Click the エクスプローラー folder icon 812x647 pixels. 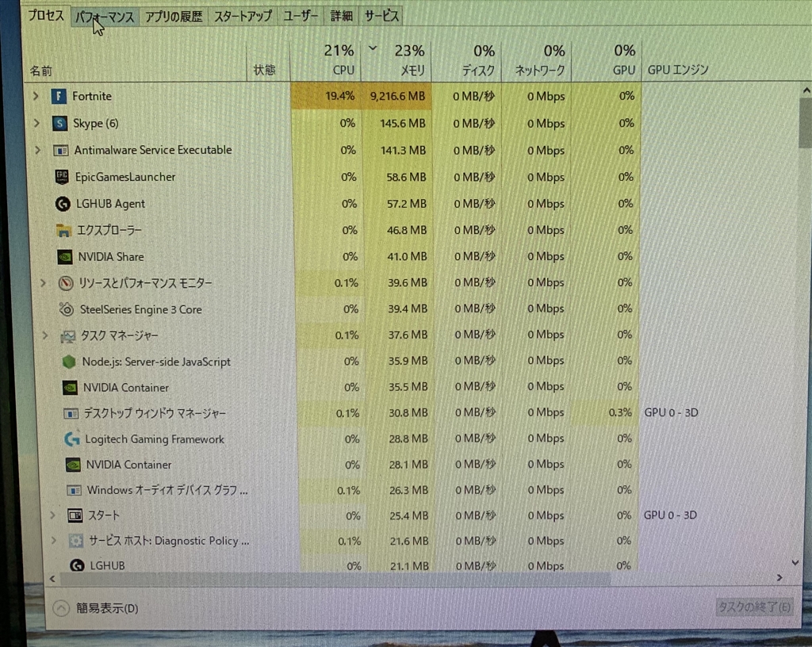pos(63,230)
